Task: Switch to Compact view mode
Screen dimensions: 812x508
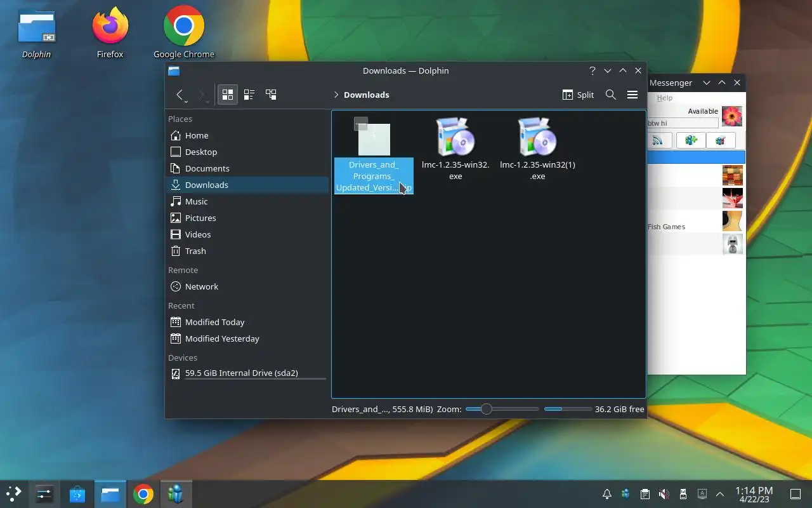Action: point(249,95)
